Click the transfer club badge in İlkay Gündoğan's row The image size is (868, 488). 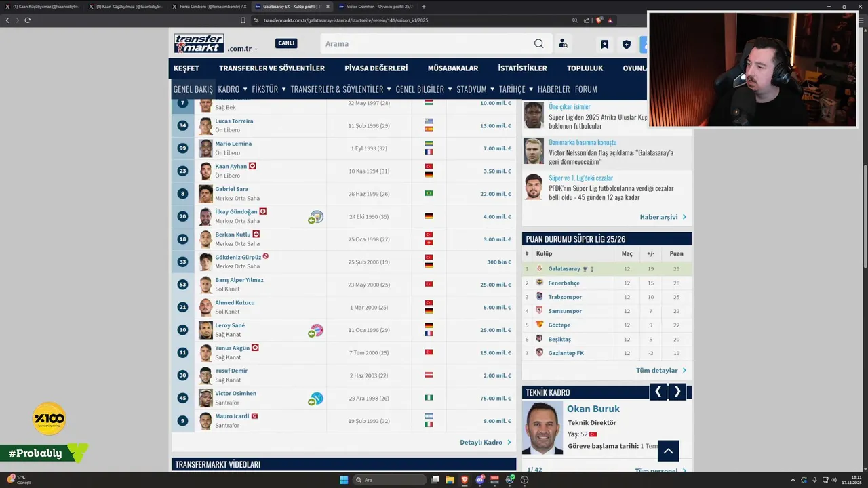(316, 217)
